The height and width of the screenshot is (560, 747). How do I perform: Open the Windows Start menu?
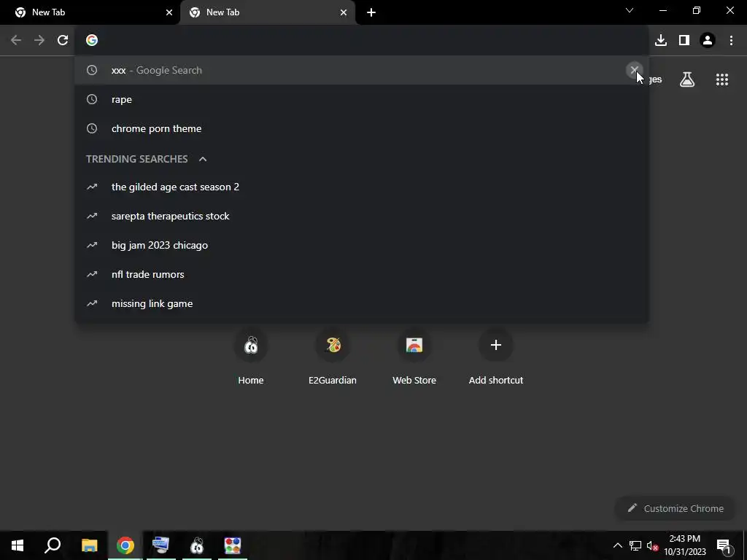(x=18, y=545)
